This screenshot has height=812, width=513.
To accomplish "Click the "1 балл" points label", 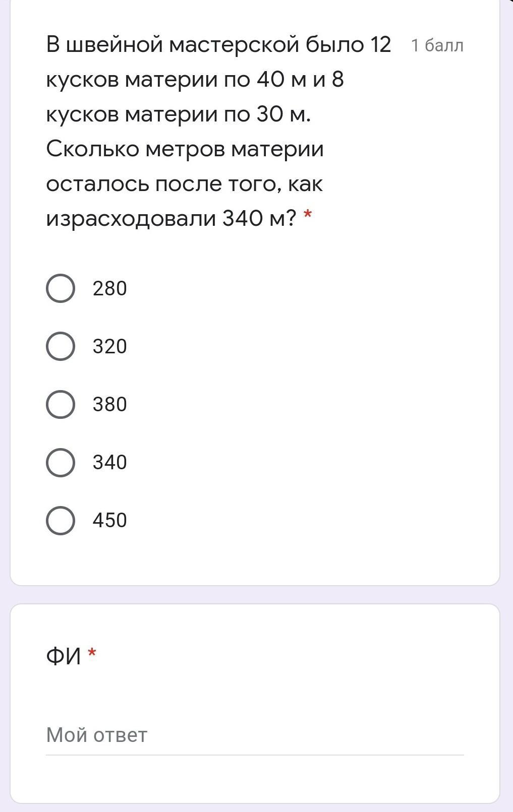I will click(x=437, y=45).
